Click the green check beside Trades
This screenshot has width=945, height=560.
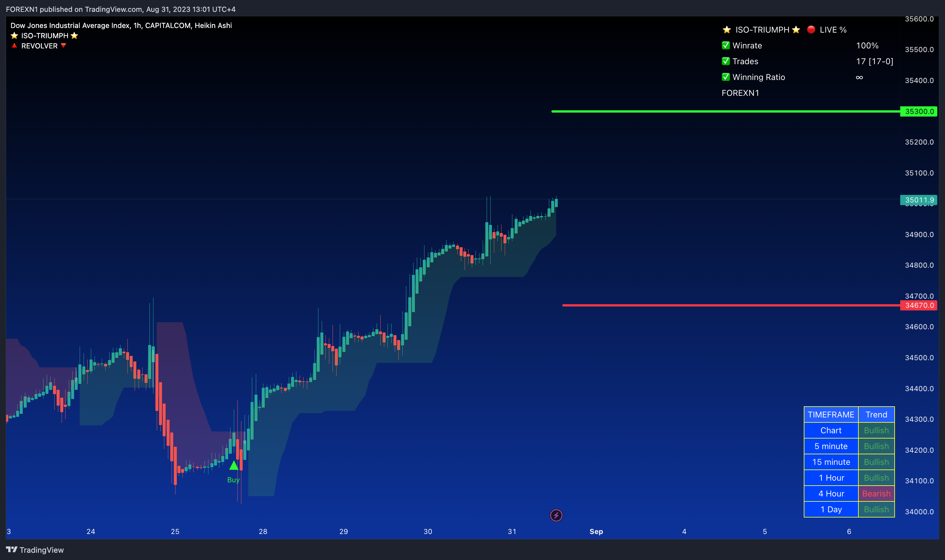pos(725,61)
